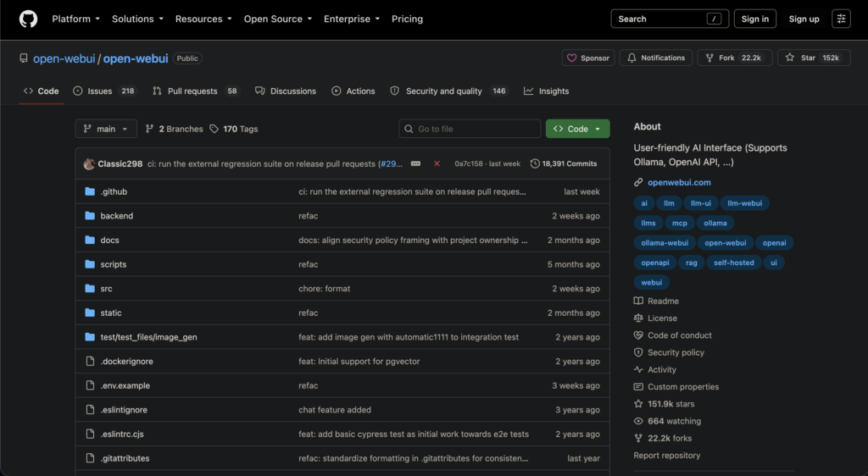This screenshot has width=868, height=476.
Task: Click the .gitattributes file icon
Action: pyautogui.click(x=90, y=458)
